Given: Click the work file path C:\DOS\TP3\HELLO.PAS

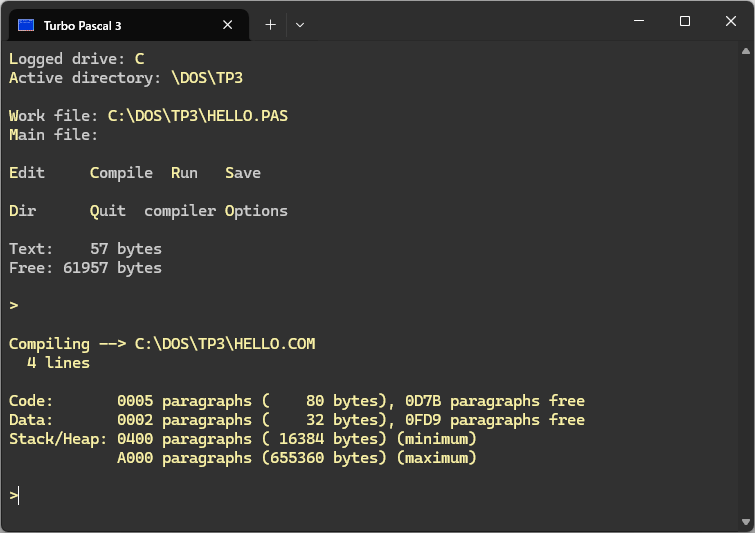Looking at the screenshot, I should pyautogui.click(x=198, y=116).
